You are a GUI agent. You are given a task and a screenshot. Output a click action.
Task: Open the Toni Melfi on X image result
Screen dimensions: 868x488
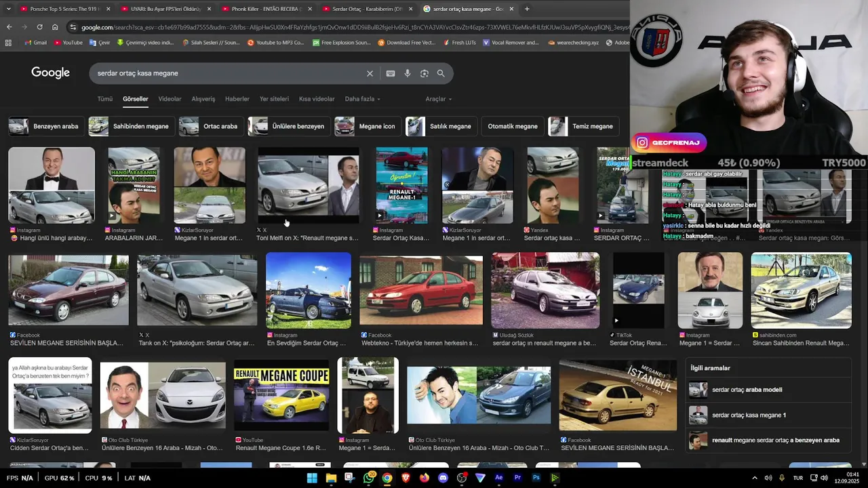(x=308, y=185)
